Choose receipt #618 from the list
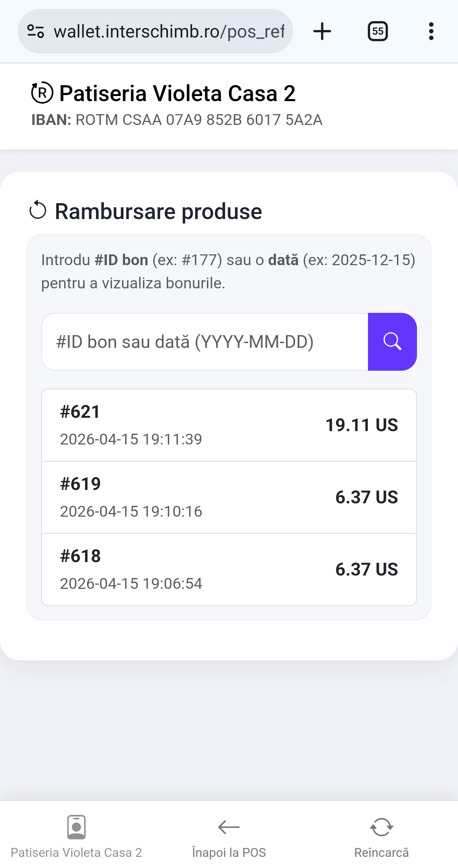The image size is (458, 868). [x=229, y=569]
